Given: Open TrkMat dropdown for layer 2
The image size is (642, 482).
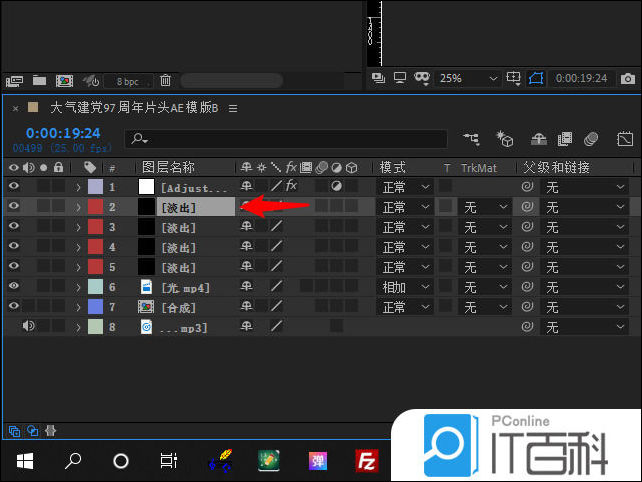Looking at the screenshot, I should click(485, 208).
